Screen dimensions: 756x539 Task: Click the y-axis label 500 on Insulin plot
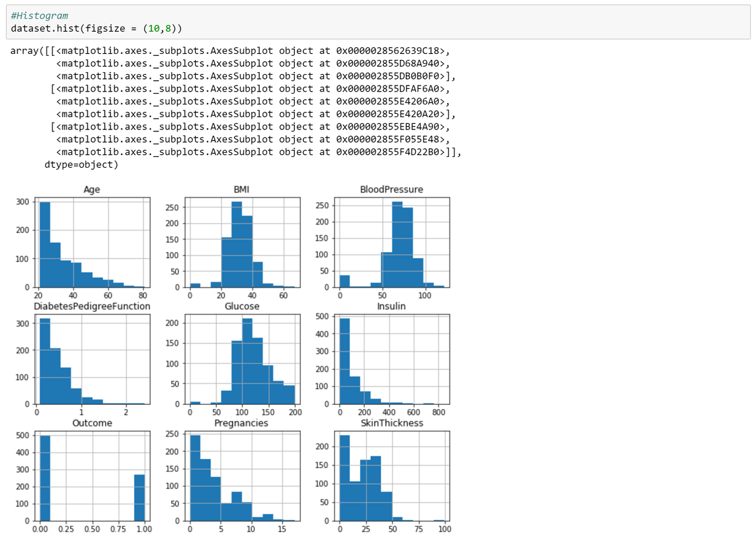click(x=322, y=317)
